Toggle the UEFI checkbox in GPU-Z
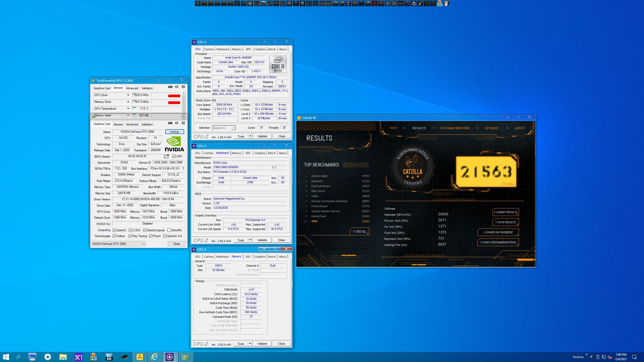Viewport: 644px width, 362px height. click(x=174, y=156)
